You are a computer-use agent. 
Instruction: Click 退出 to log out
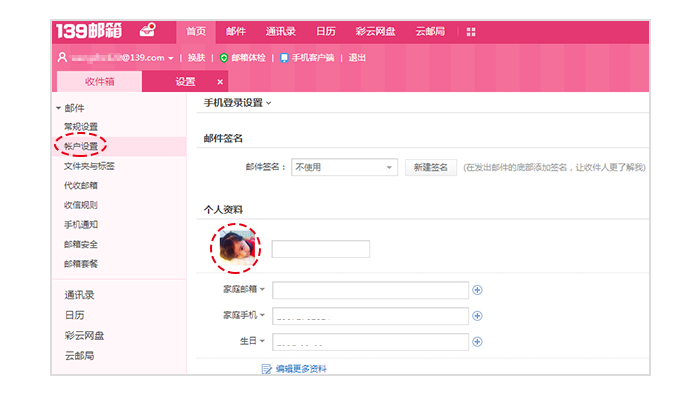pyautogui.click(x=357, y=58)
